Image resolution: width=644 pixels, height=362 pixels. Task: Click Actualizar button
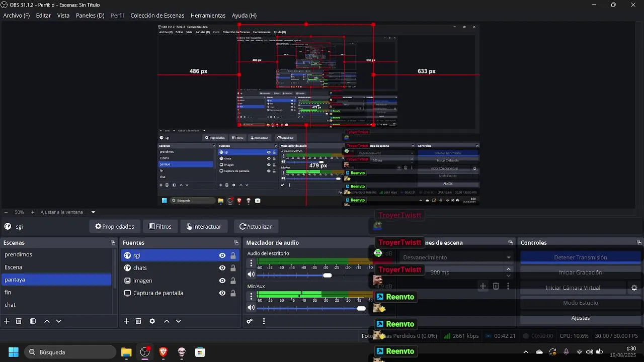(x=256, y=227)
